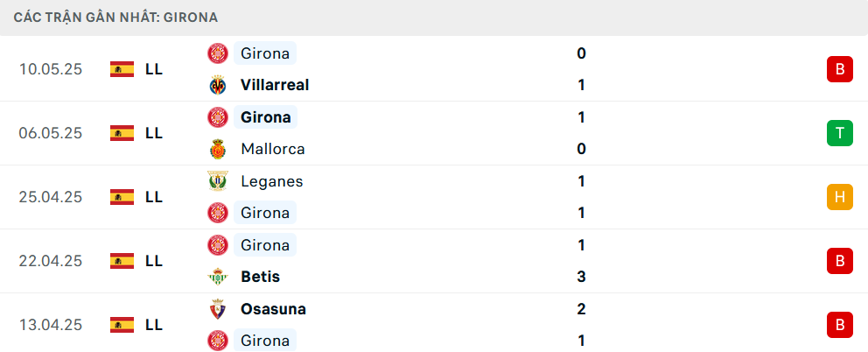Click the Leganes club crest icon
Viewport: 868px width, 352px height.
point(218,181)
